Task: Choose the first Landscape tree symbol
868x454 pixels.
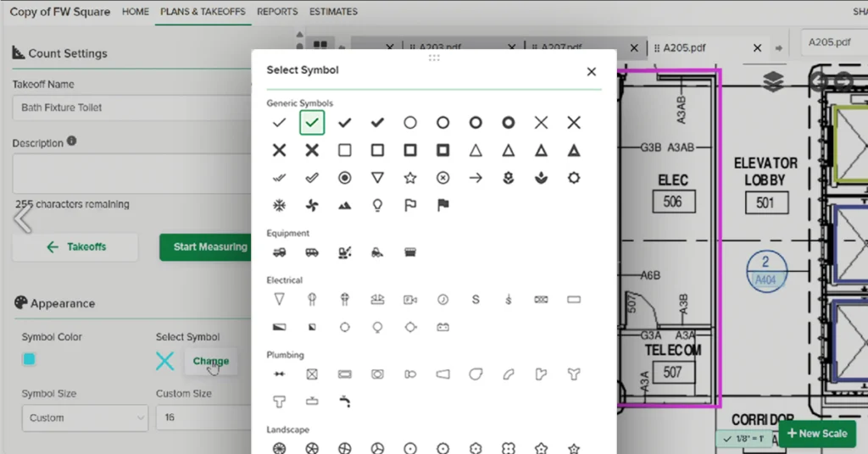Action: [x=279, y=448]
